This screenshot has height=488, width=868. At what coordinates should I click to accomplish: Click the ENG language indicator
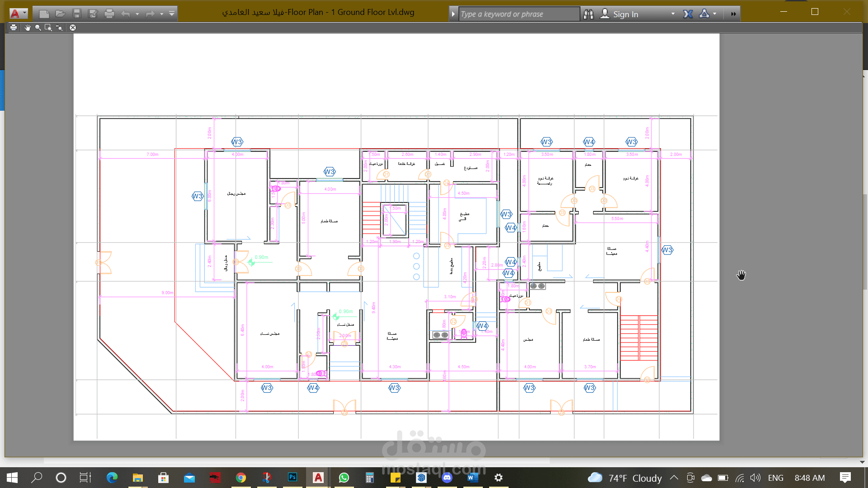coord(775,478)
